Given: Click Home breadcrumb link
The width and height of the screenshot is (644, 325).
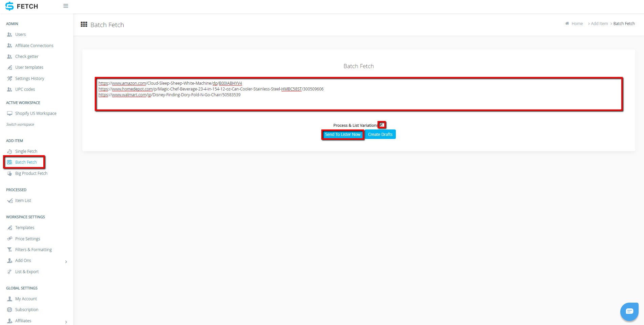Looking at the screenshot, I should coord(577,24).
